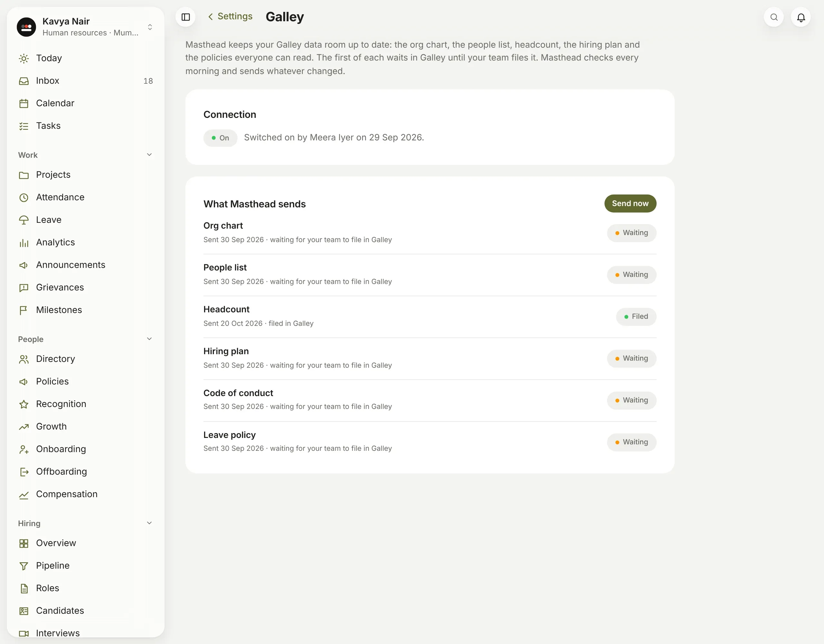The image size is (824, 644).
Task: Open the hiring Overview grid icon
Action: (24, 544)
